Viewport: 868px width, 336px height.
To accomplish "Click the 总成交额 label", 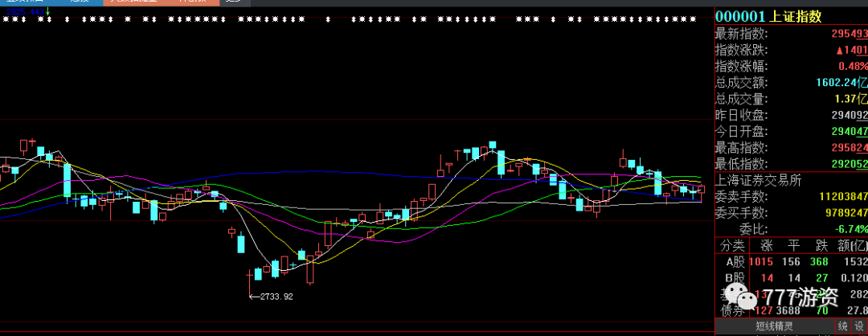I will 742,83.
